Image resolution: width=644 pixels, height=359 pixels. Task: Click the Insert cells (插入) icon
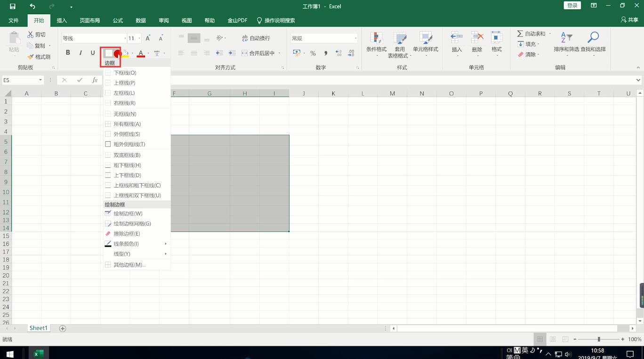pos(457,38)
